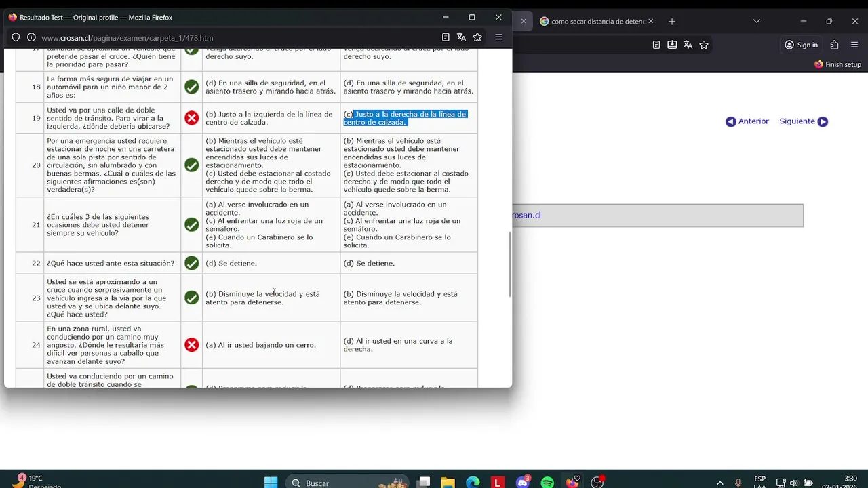Bookmark the page in the Resultado Test popup
Image resolution: width=868 pixels, height=488 pixels.
(x=477, y=37)
